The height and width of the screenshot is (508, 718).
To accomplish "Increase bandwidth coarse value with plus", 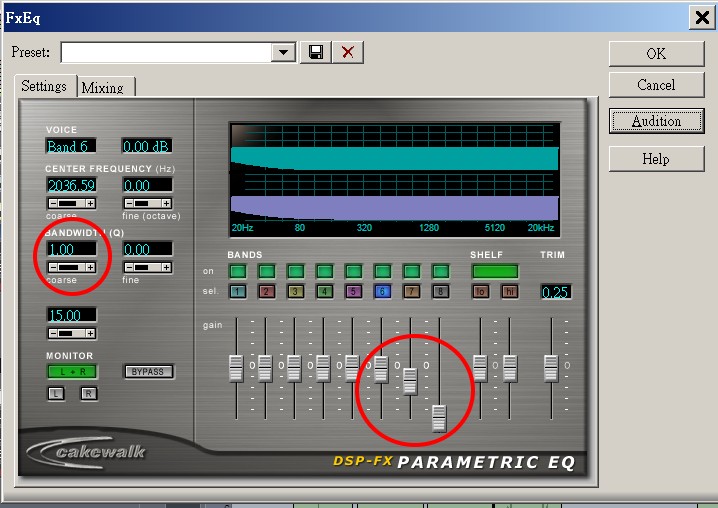I will (90, 267).
